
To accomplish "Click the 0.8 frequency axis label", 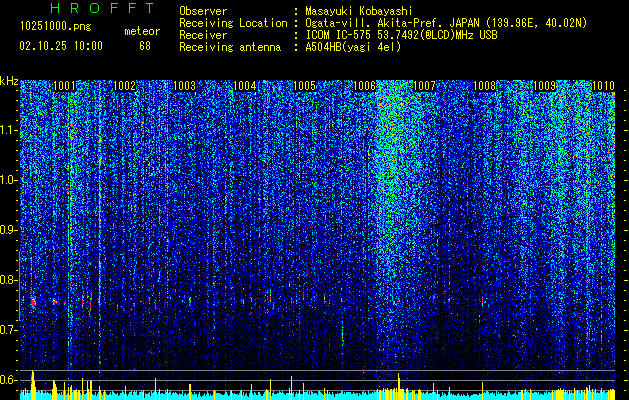I will pos(9,280).
